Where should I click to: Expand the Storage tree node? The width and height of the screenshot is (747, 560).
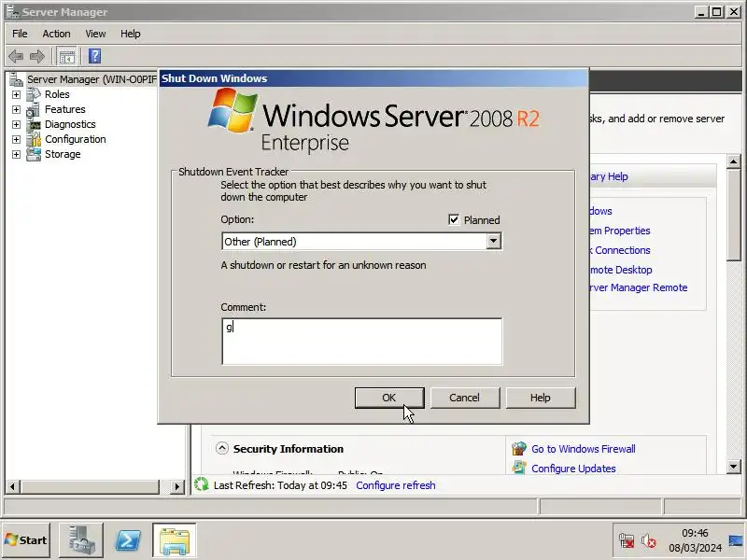pyautogui.click(x=16, y=154)
